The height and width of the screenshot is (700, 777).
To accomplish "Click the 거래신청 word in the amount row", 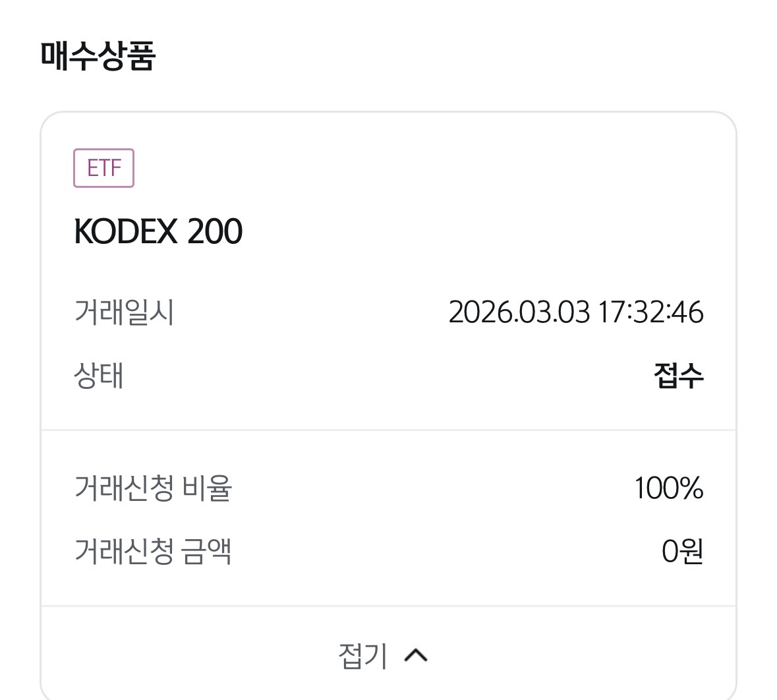I will 124,551.
